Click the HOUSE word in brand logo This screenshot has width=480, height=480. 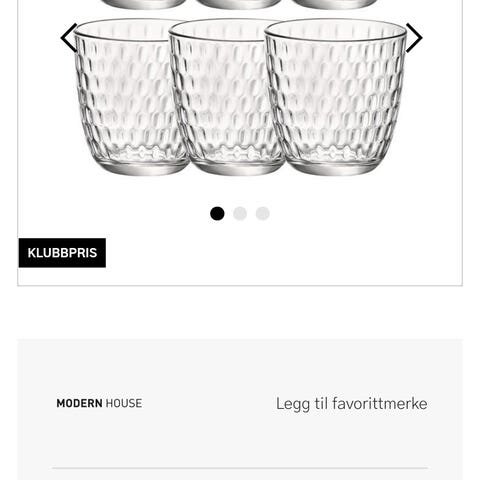coord(124,403)
